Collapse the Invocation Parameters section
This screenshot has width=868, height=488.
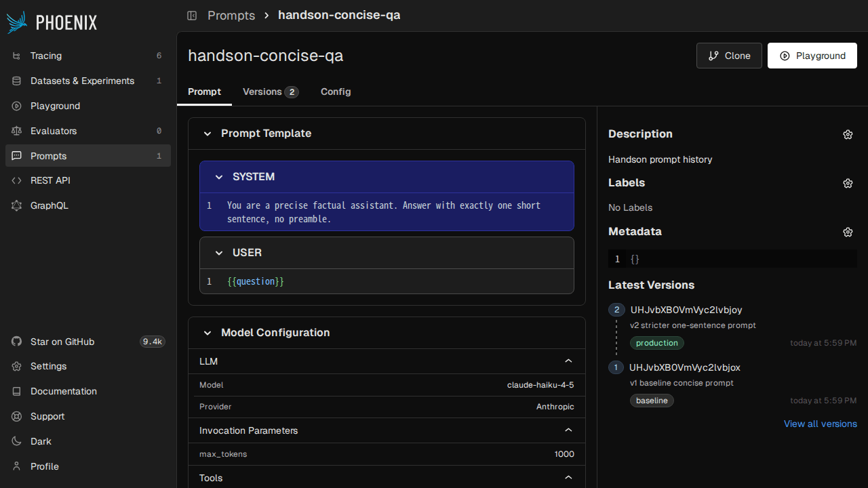click(x=568, y=430)
